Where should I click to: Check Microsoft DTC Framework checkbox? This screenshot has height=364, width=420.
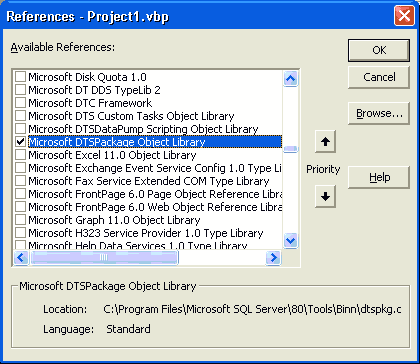(x=21, y=103)
